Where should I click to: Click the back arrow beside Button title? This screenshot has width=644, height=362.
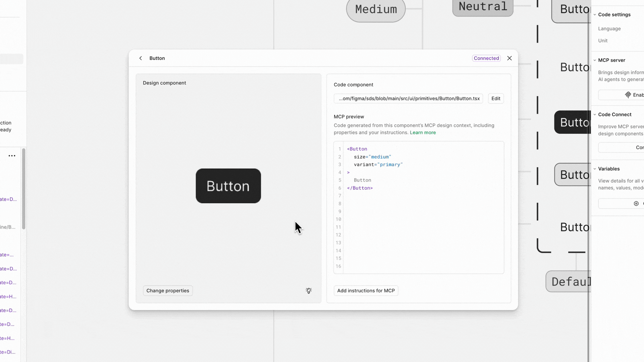[x=141, y=58]
